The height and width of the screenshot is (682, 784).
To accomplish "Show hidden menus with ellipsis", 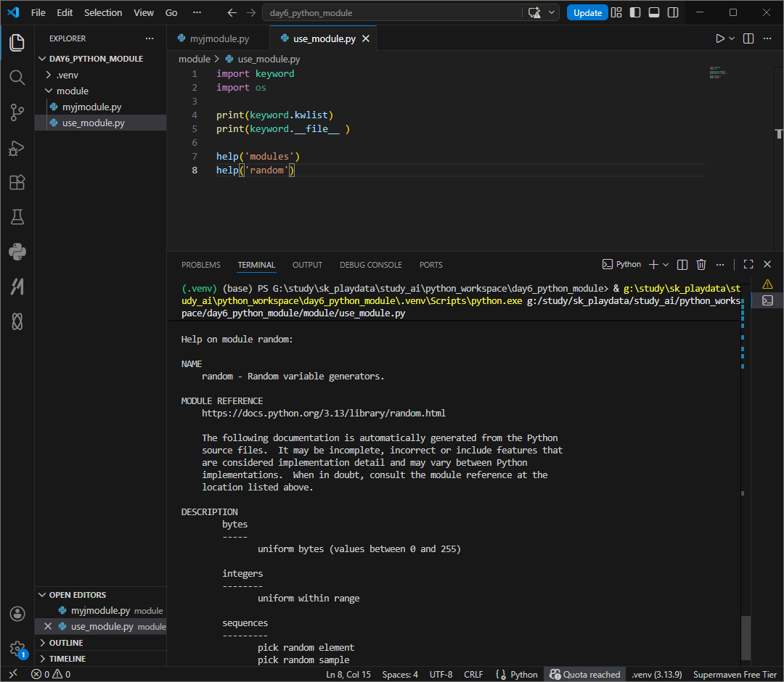I will click(197, 12).
